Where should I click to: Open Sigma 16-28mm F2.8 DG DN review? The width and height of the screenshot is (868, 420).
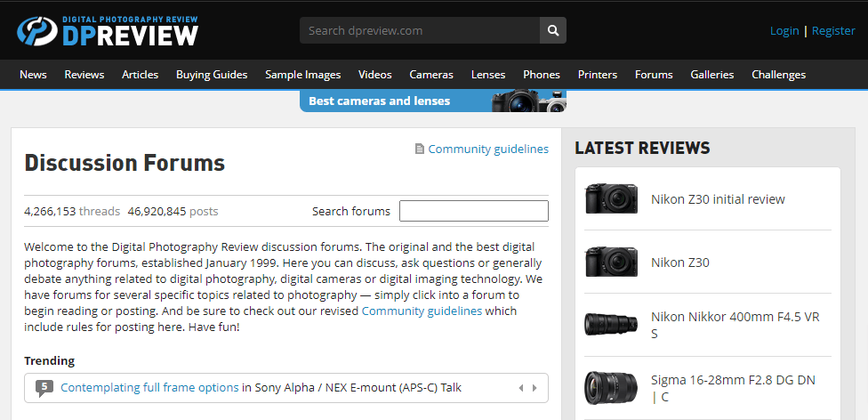click(x=733, y=389)
